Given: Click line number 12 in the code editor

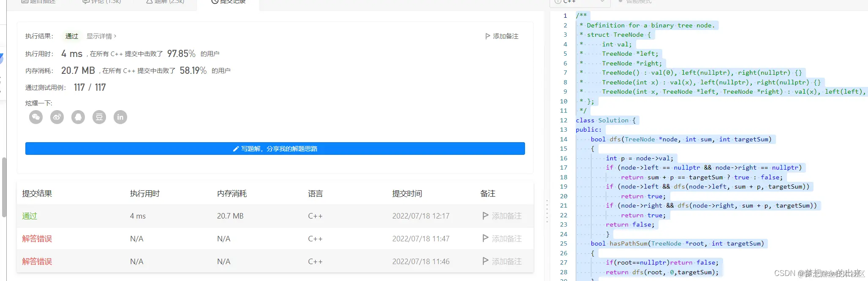Looking at the screenshot, I should click(x=563, y=120).
